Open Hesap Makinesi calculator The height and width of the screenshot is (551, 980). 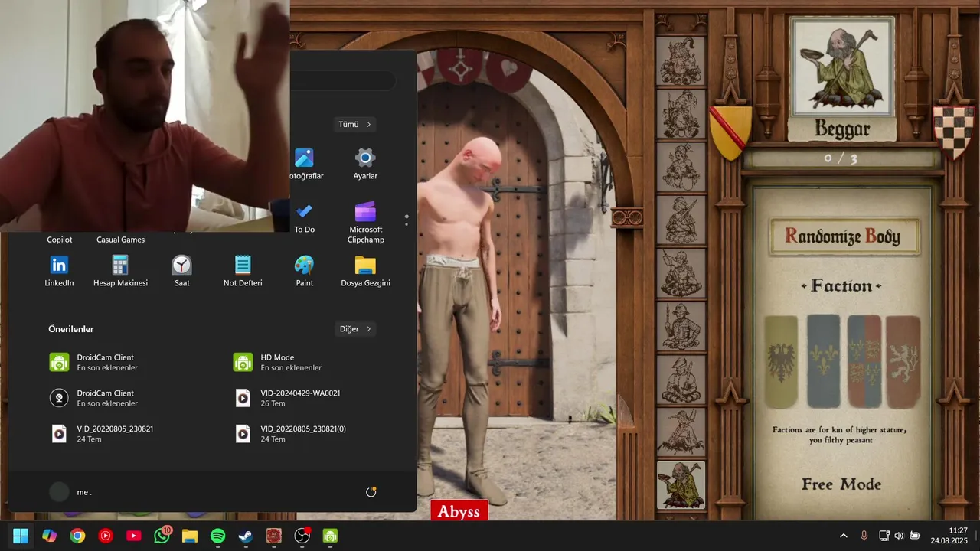click(120, 271)
